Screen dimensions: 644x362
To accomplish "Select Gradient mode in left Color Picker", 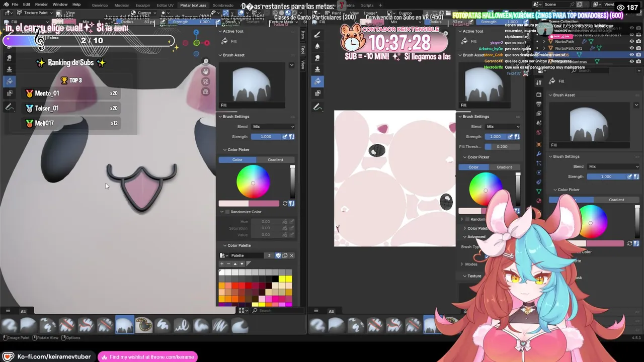I will [275, 160].
